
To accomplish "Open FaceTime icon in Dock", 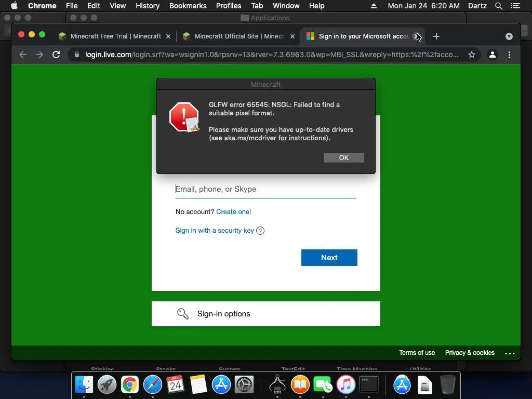I will coord(323,385).
